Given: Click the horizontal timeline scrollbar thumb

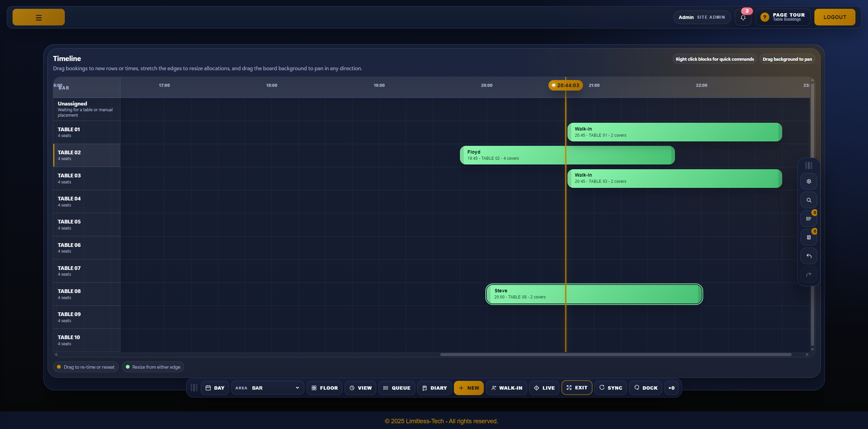Looking at the screenshot, I should [616, 354].
